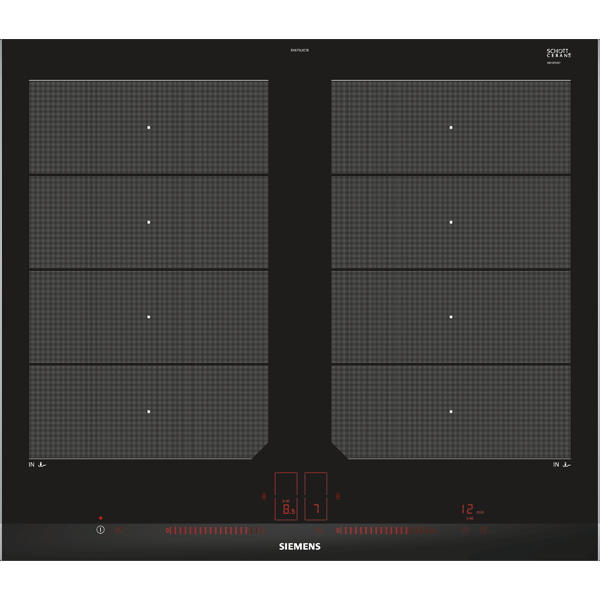The height and width of the screenshot is (600, 600).
Task: Tap the SIEMENS logo on the front edge
Action: point(300,544)
